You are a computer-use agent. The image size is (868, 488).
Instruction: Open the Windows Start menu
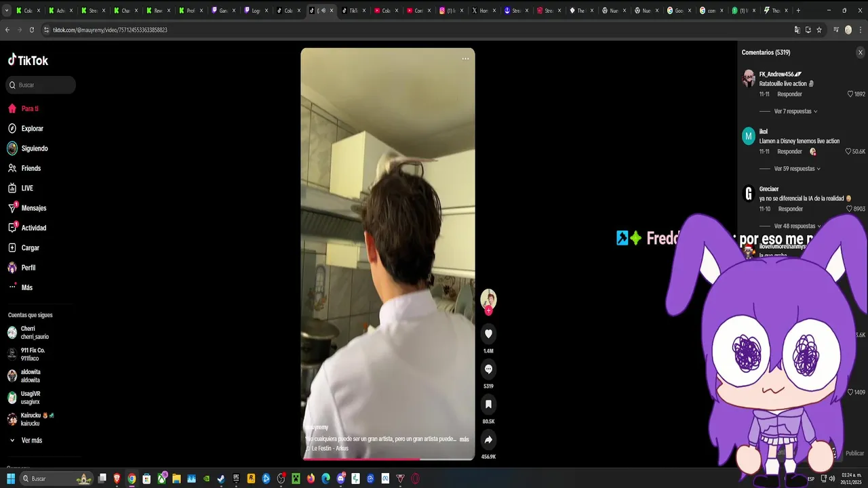pyautogui.click(x=11, y=479)
